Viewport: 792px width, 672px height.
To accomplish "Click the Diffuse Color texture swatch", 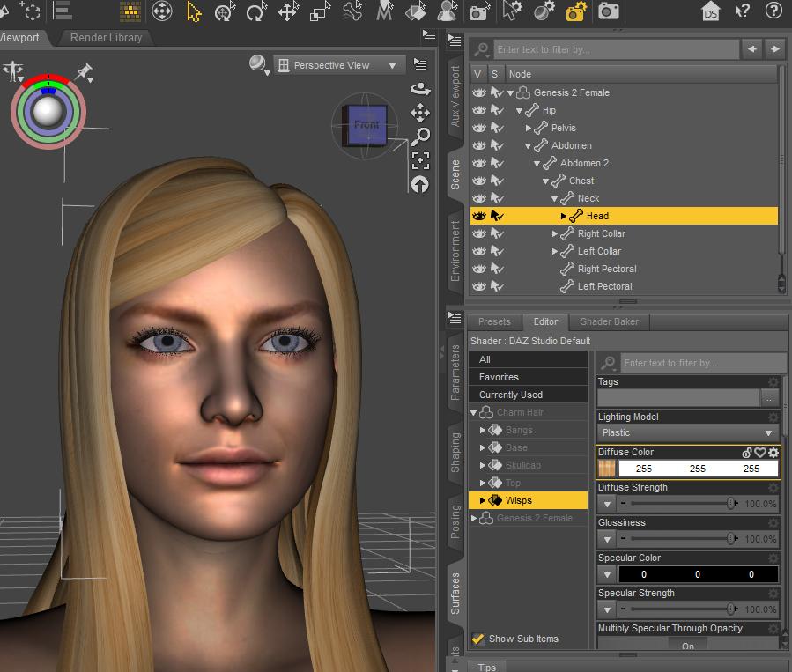I will tap(607, 469).
